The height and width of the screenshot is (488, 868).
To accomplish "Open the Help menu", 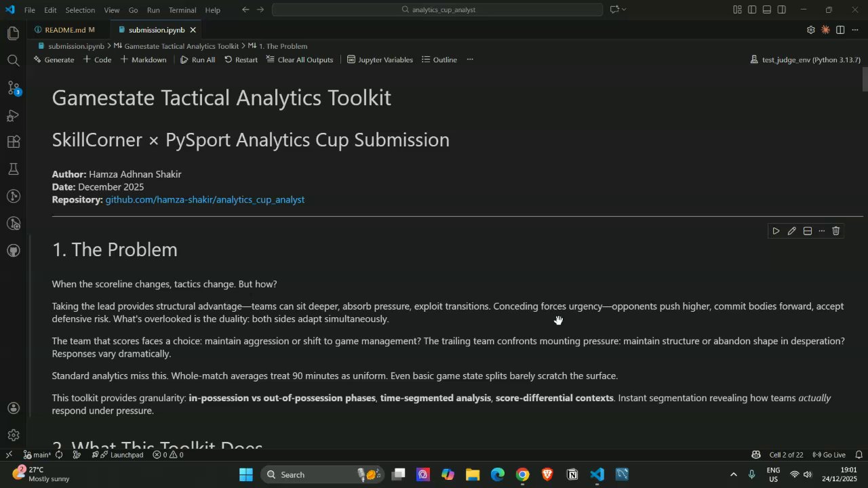I will [213, 10].
